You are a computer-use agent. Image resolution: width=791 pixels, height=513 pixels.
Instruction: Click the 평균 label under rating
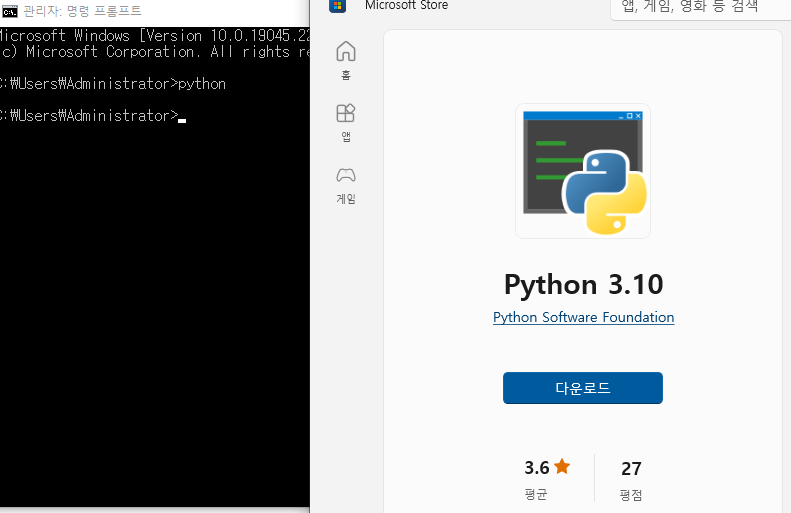coord(536,494)
